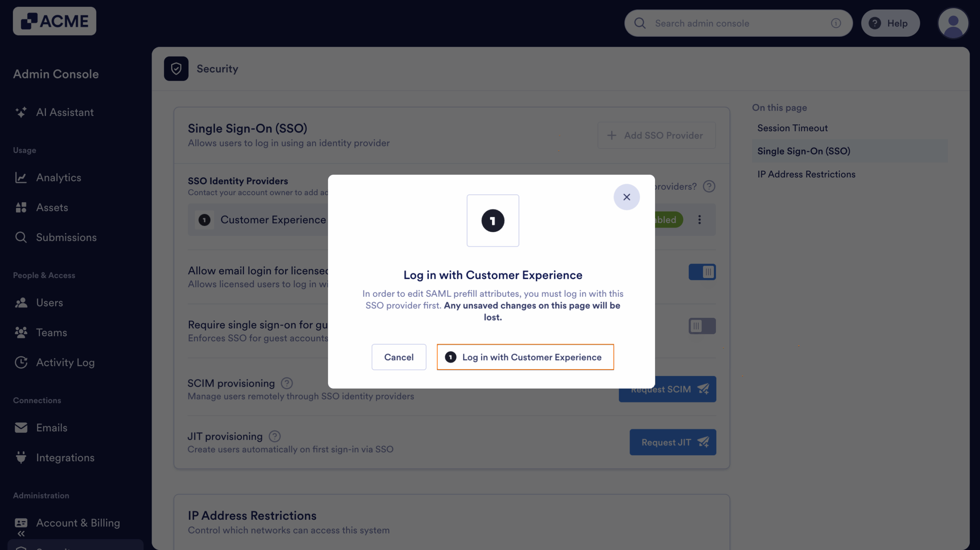Image resolution: width=980 pixels, height=550 pixels.
Task: Click Log in with Customer Experience button
Action: (525, 357)
